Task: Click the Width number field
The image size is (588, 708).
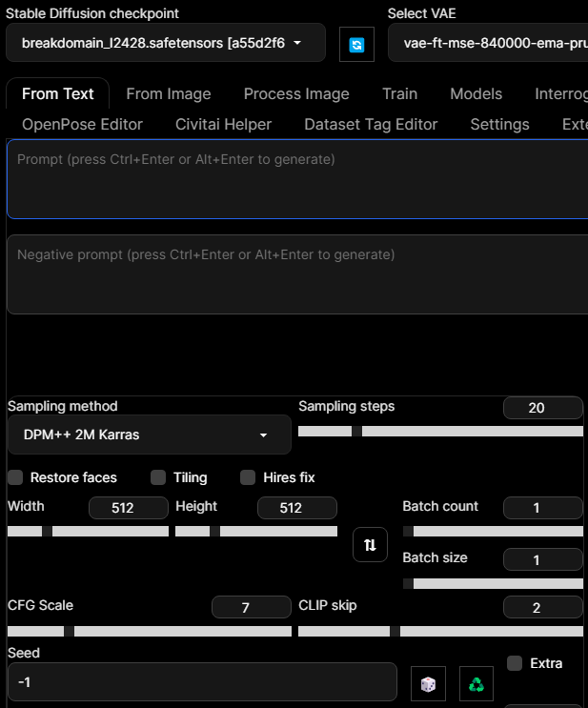Action: (129, 508)
